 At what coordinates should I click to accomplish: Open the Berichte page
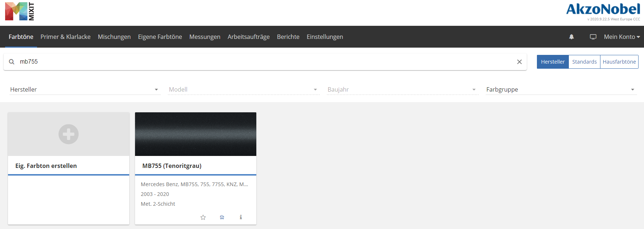(288, 37)
